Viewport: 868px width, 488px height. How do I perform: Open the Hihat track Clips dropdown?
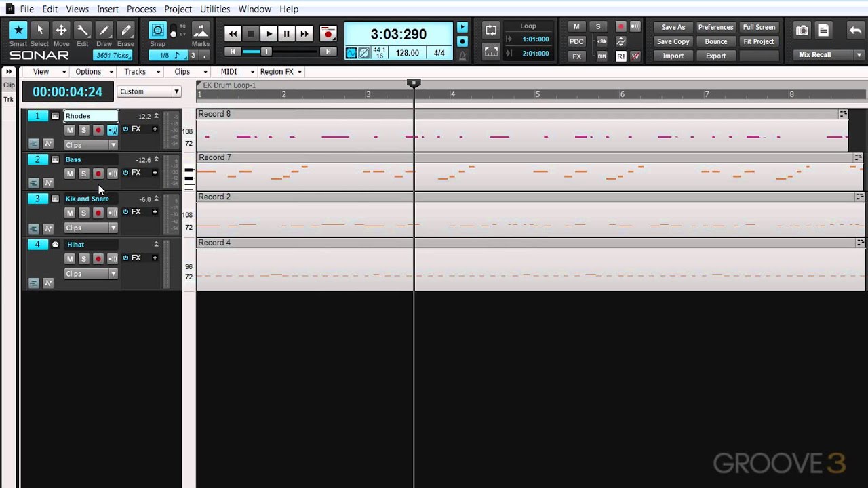coord(91,274)
